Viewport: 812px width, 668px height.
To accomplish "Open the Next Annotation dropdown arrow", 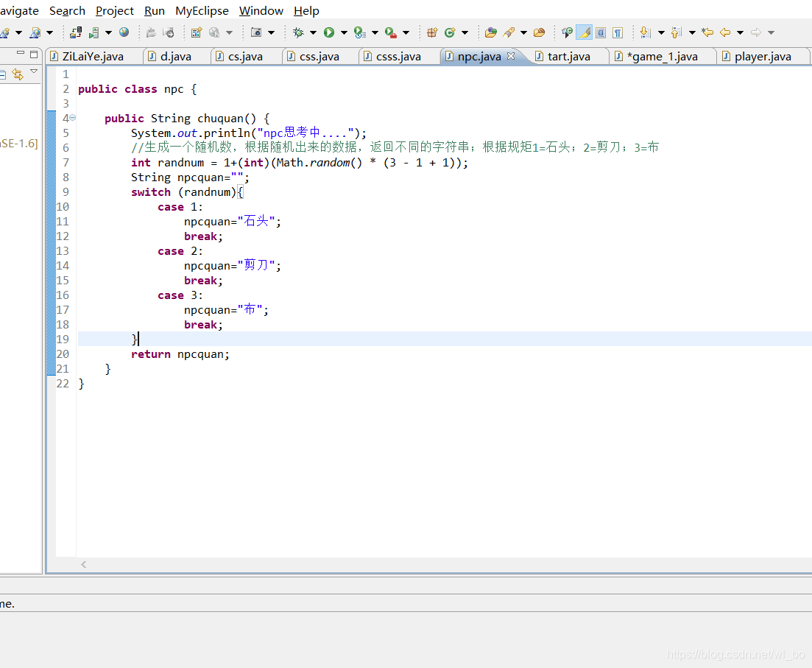I will [x=661, y=32].
